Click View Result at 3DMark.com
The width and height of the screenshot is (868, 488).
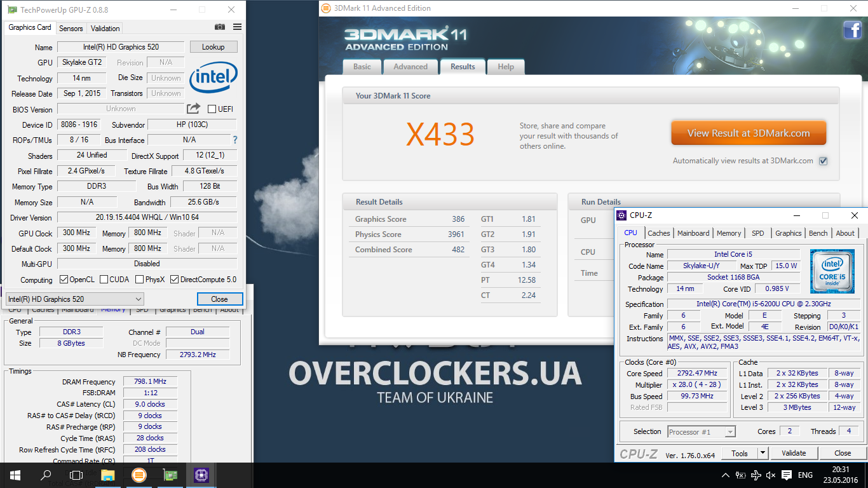(749, 133)
